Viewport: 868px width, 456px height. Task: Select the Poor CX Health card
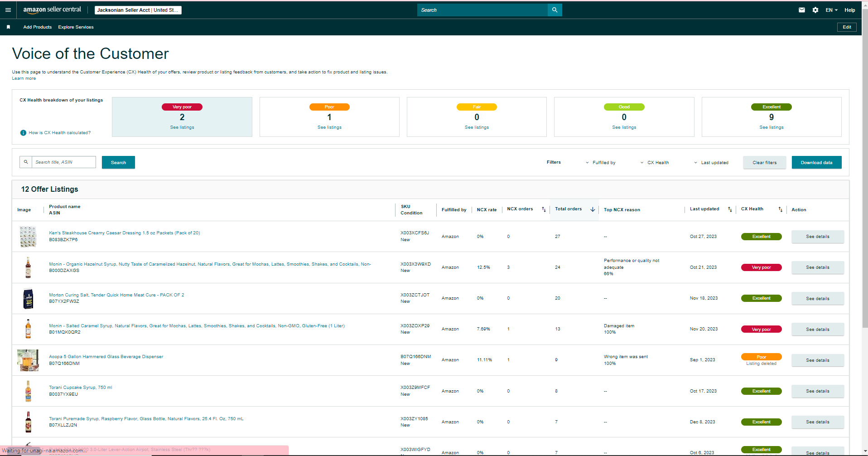pos(329,117)
